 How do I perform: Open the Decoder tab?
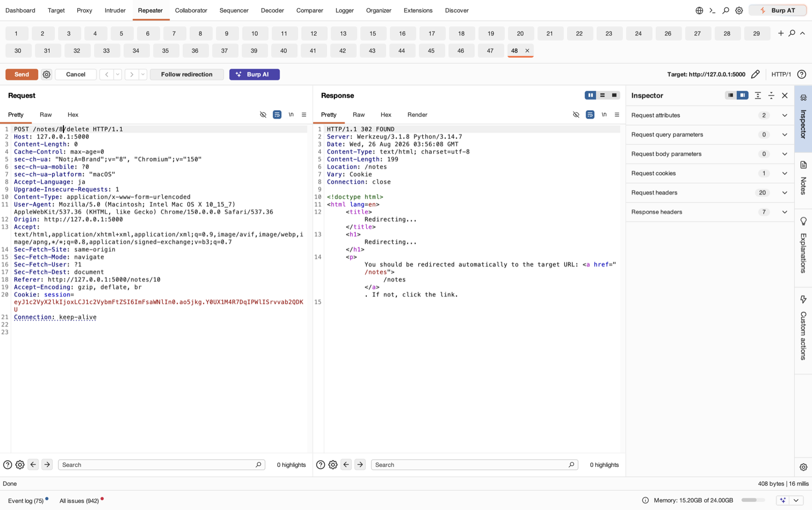pyautogui.click(x=272, y=10)
